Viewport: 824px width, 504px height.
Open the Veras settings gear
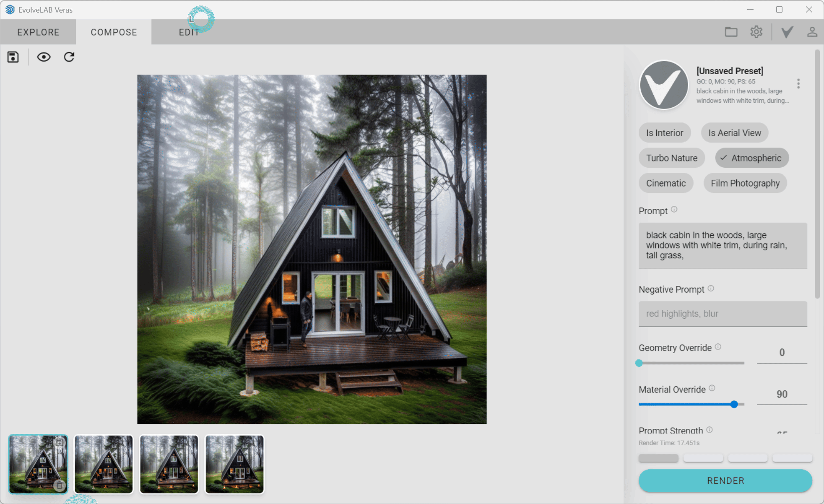[756, 31]
